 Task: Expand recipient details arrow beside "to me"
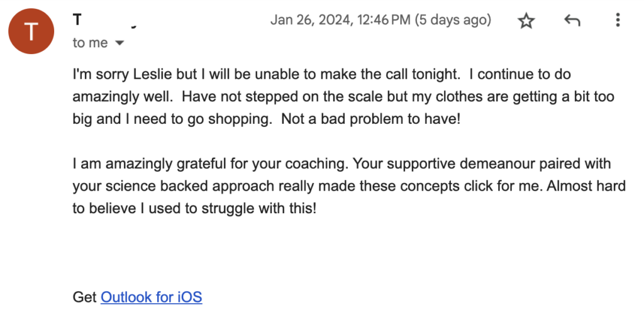pyautogui.click(x=119, y=43)
